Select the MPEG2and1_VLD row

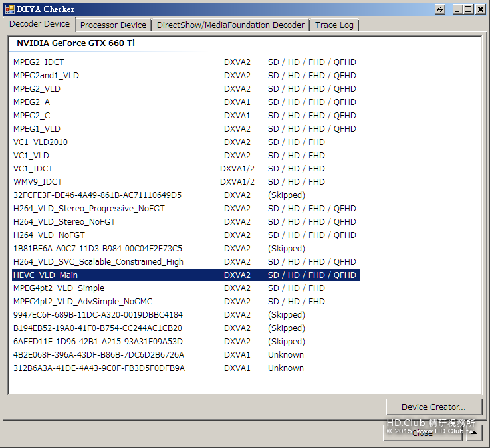(186, 76)
